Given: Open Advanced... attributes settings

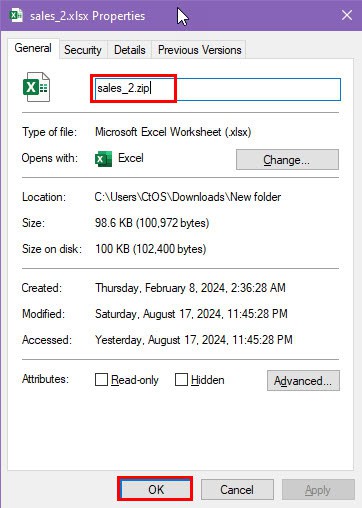Looking at the screenshot, I should tap(303, 380).
